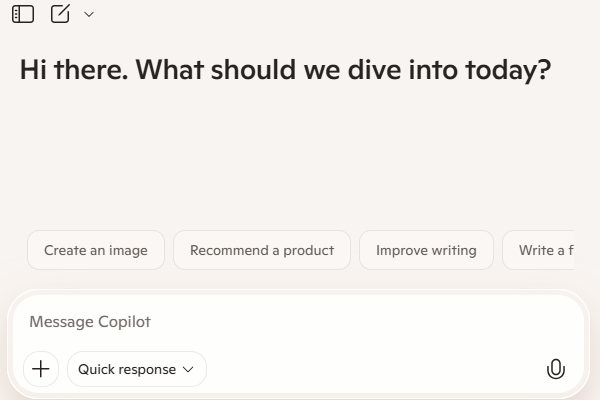Click the word Copilot in message box
Screen dimensions: 600x400
tap(124, 322)
